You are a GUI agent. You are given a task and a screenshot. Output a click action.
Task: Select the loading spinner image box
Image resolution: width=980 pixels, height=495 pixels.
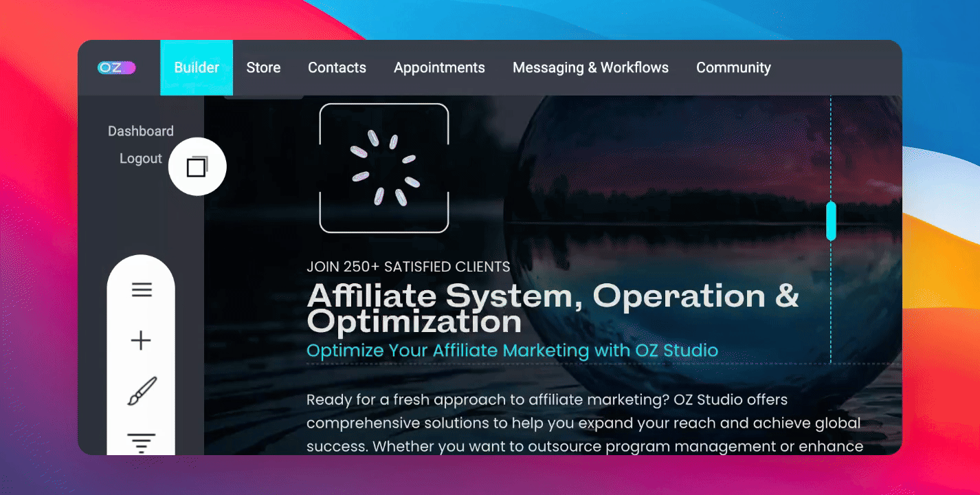384,168
